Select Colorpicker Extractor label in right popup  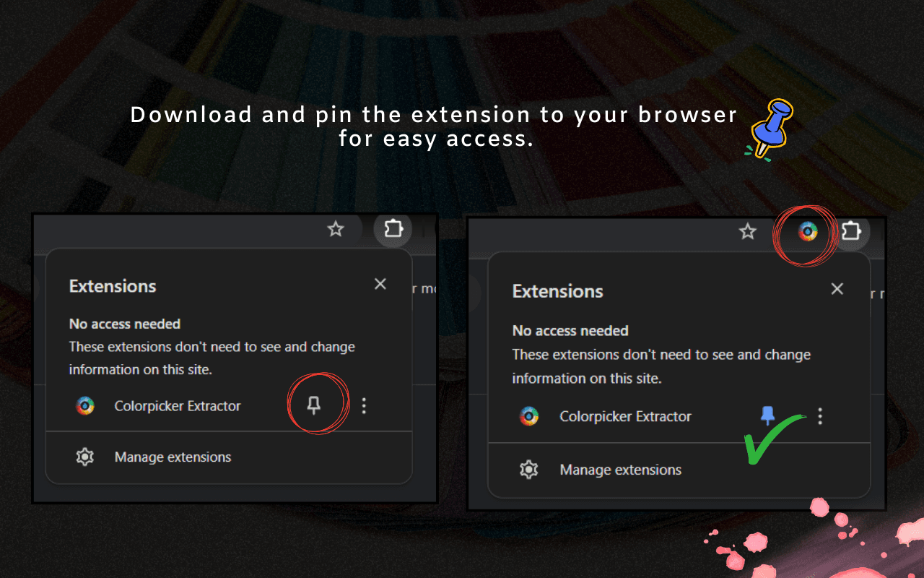click(x=625, y=416)
